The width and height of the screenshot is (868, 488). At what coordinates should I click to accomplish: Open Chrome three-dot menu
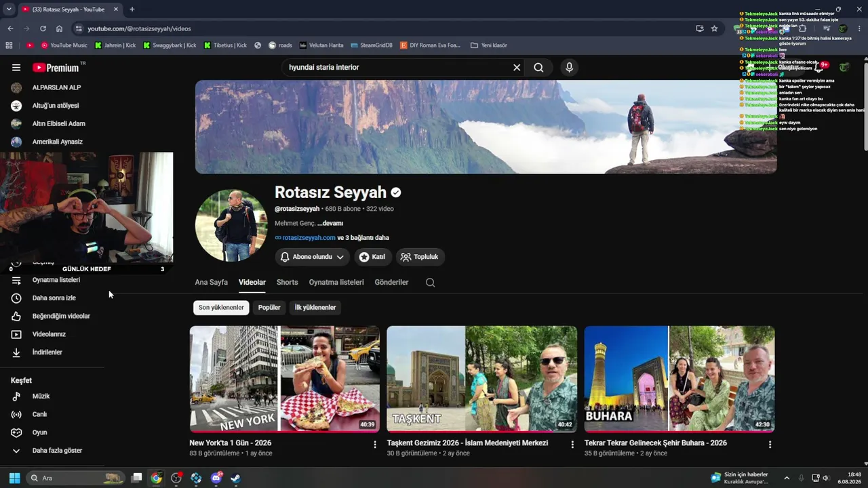point(859,28)
